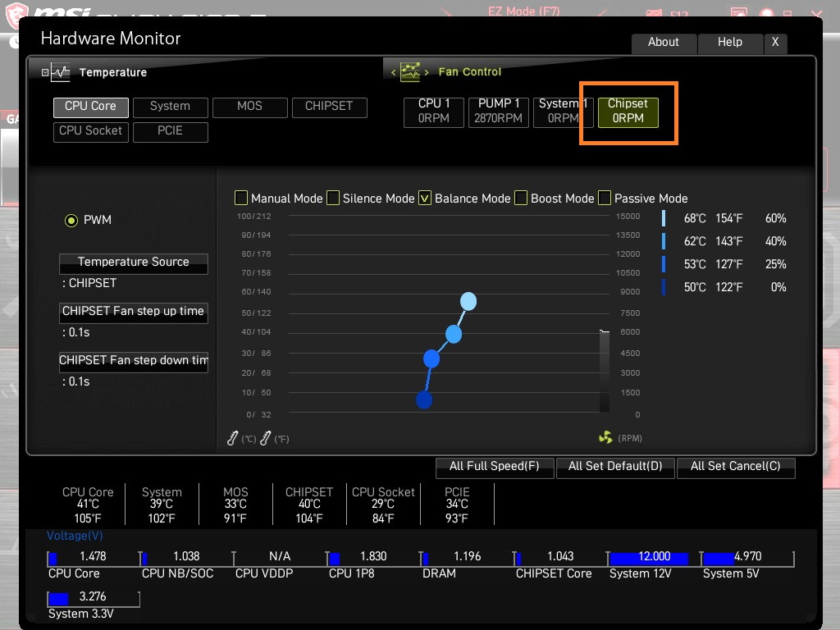The width and height of the screenshot is (840, 630).
Task: Click the System 12V voltage bar 12.000
Action: coord(654,558)
